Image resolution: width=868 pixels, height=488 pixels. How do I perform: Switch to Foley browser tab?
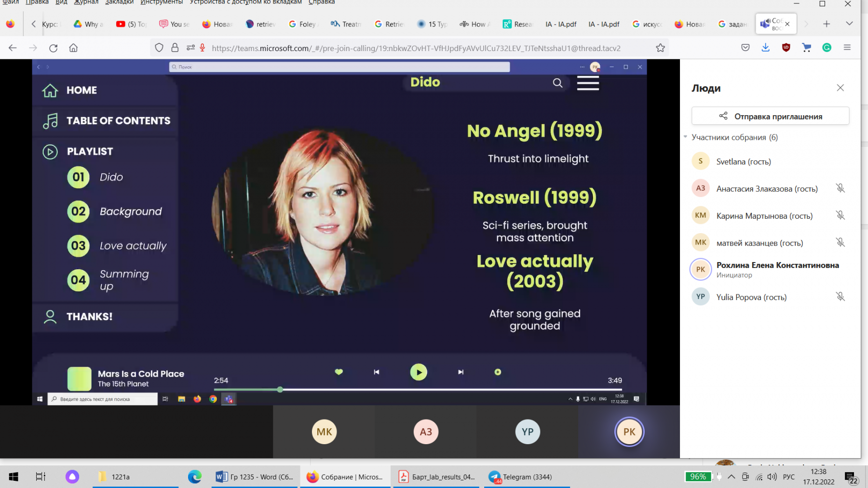click(x=302, y=24)
